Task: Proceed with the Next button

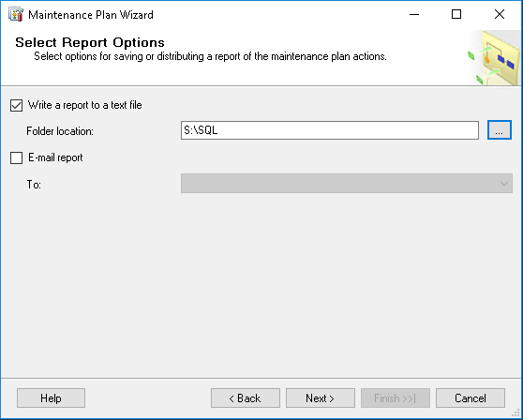Action: tap(321, 398)
